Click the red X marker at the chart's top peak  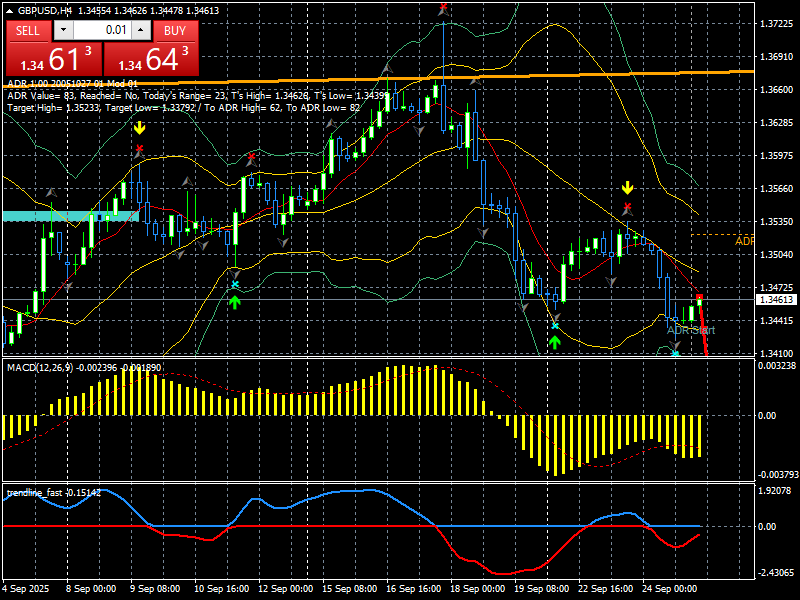pyautogui.click(x=443, y=7)
